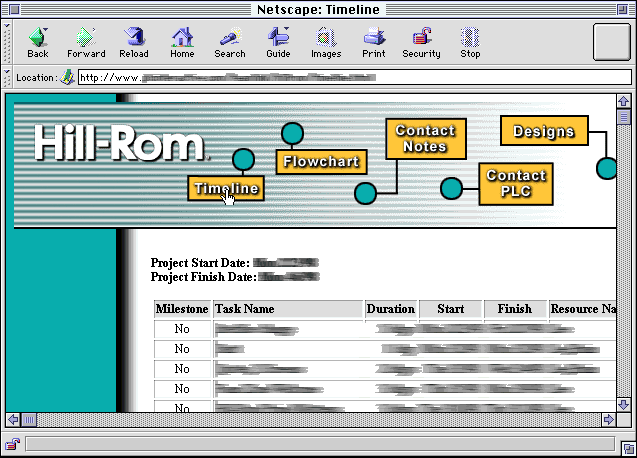Click the teal circle above Timeline
This screenshot has height=458, width=637.
pyautogui.click(x=243, y=159)
